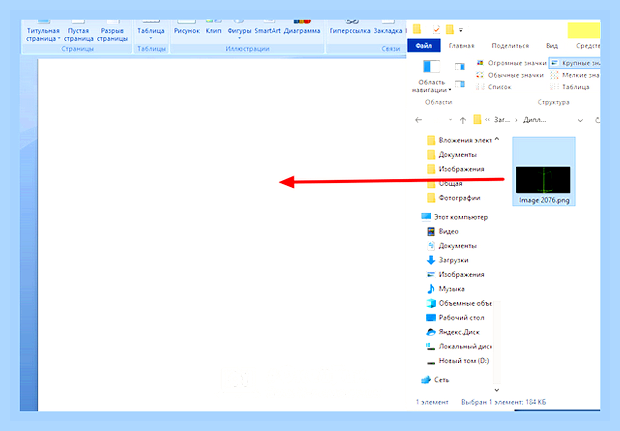Open Видео under Этот компьютер
This screenshot has width=620, height=431.
(442, 231)
